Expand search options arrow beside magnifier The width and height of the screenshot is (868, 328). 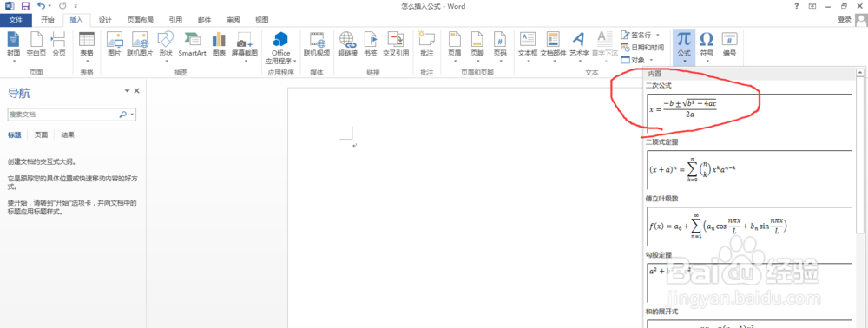(x=132, y=115)
